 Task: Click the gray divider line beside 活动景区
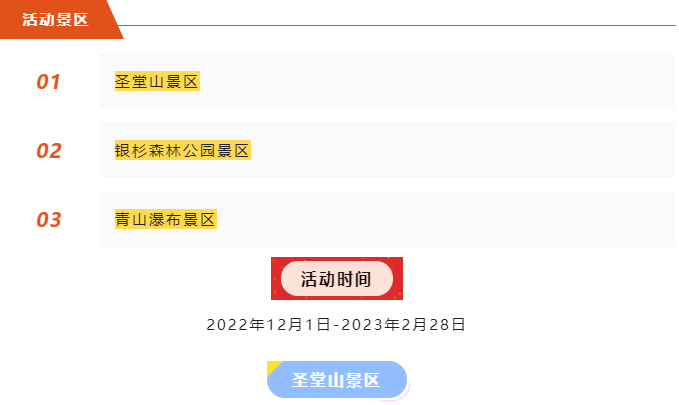400,24
